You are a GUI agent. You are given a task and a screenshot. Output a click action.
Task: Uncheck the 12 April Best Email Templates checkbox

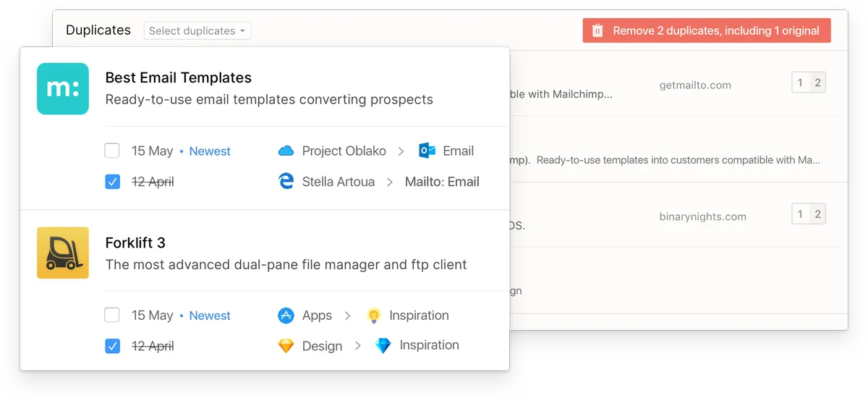tap(112, 182)
